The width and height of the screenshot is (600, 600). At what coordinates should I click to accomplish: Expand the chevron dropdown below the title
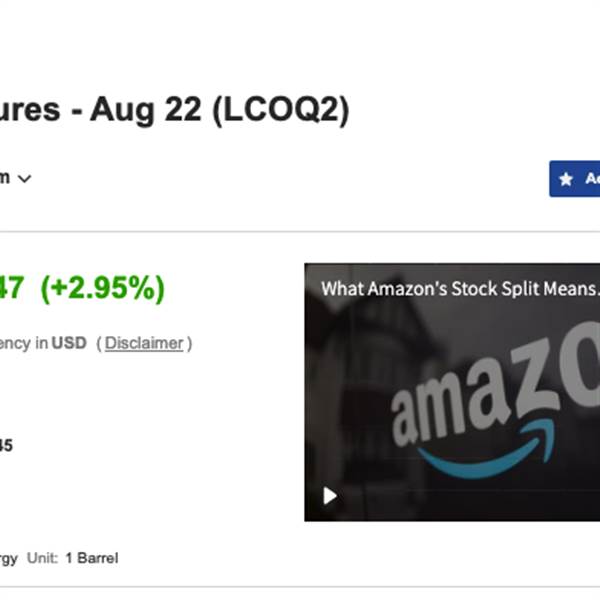tap(25, 179)
